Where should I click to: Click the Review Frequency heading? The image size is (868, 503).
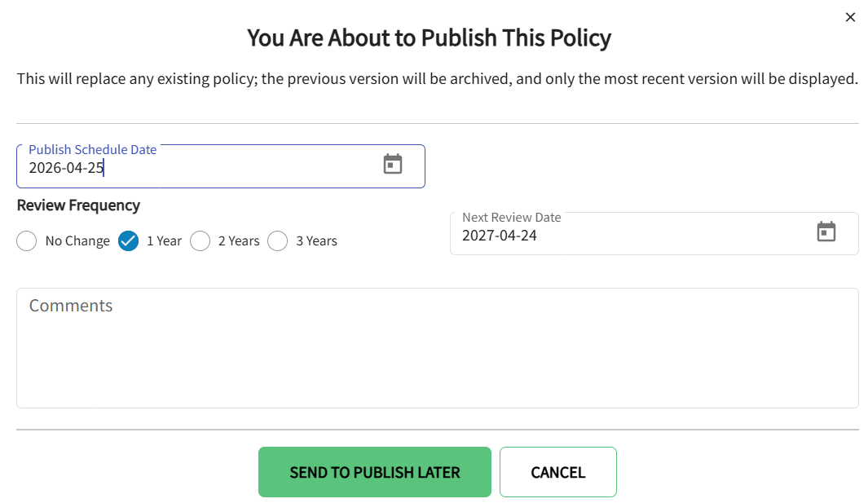click(78, 205)
